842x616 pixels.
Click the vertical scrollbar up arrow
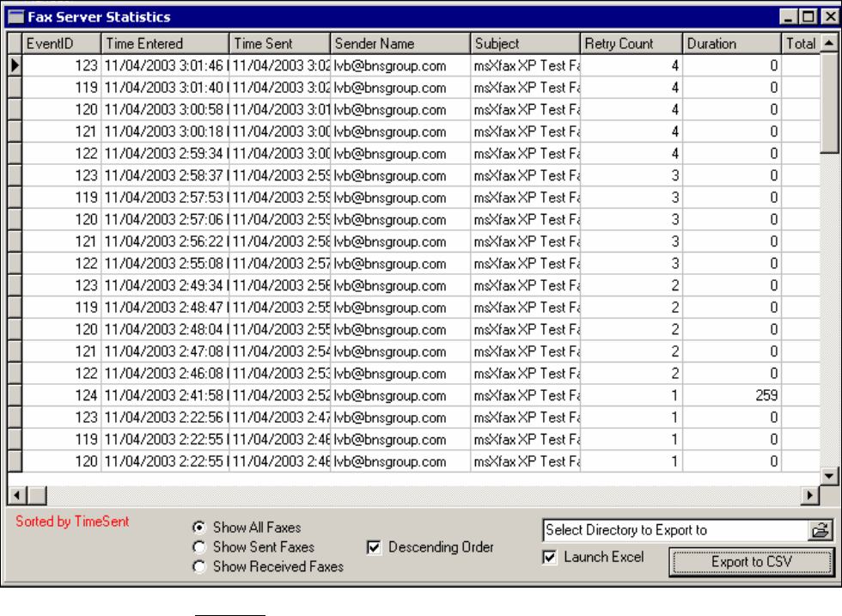[829, 42]
